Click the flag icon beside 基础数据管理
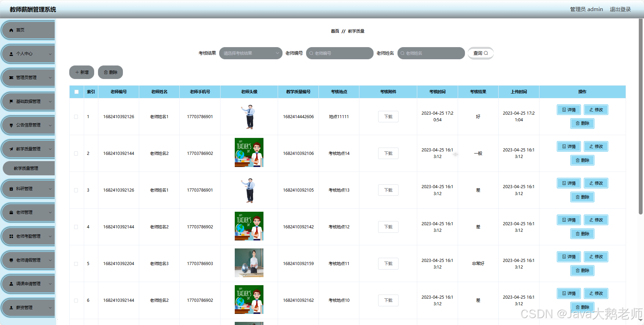 pyautogui.click(x=11, y=102)
